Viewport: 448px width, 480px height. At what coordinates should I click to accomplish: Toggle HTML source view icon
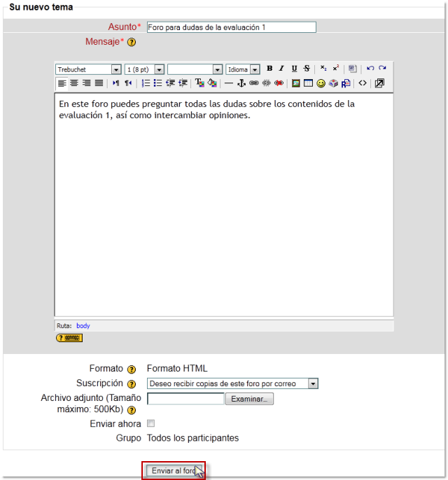tap(363, 83)
